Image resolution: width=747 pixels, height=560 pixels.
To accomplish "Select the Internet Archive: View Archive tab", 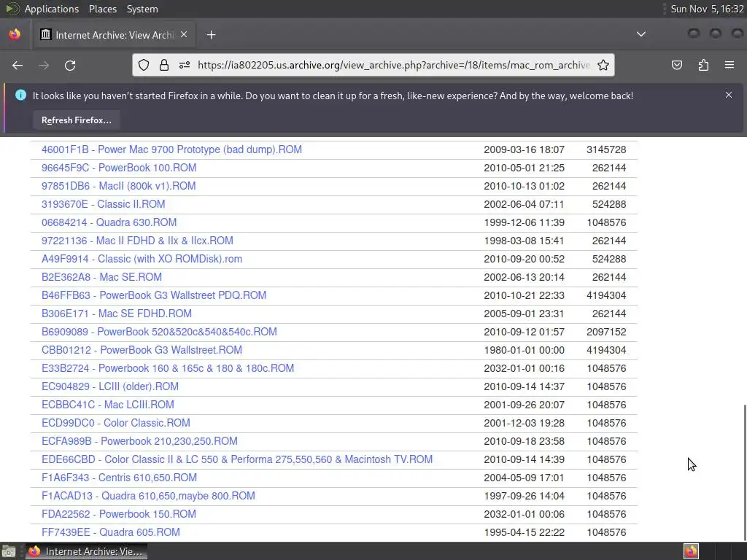I will pos(114,35).
